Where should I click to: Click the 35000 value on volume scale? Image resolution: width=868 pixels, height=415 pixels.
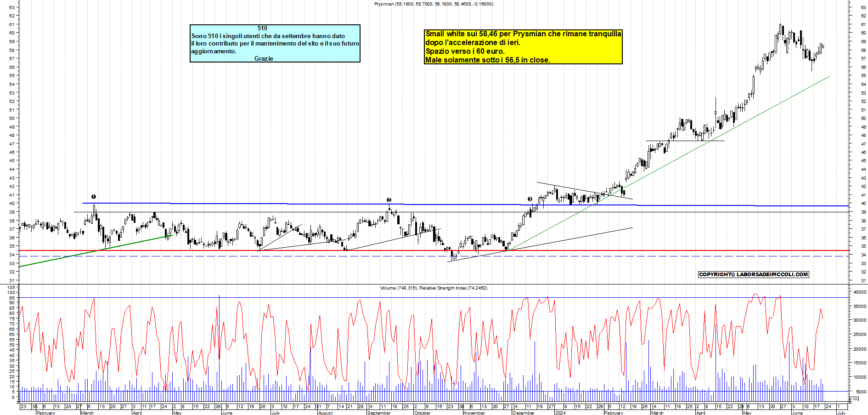[860, 306]
